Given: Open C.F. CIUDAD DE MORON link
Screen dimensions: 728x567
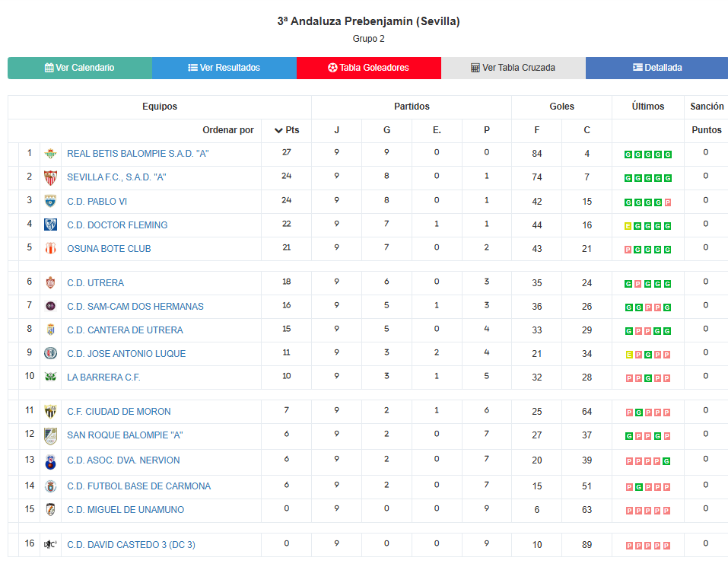Looking at the screenshot, I should [x=119, y=412].
